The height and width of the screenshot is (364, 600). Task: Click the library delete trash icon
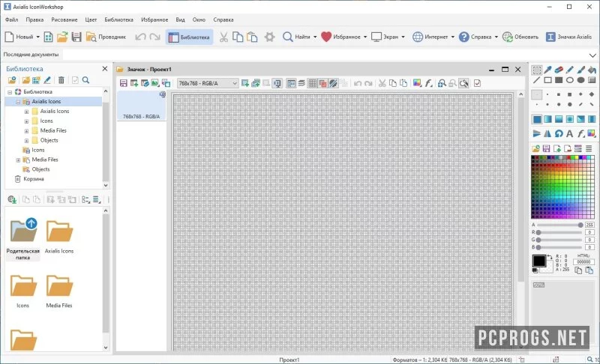pyautogui.click(x=61, y=80)
